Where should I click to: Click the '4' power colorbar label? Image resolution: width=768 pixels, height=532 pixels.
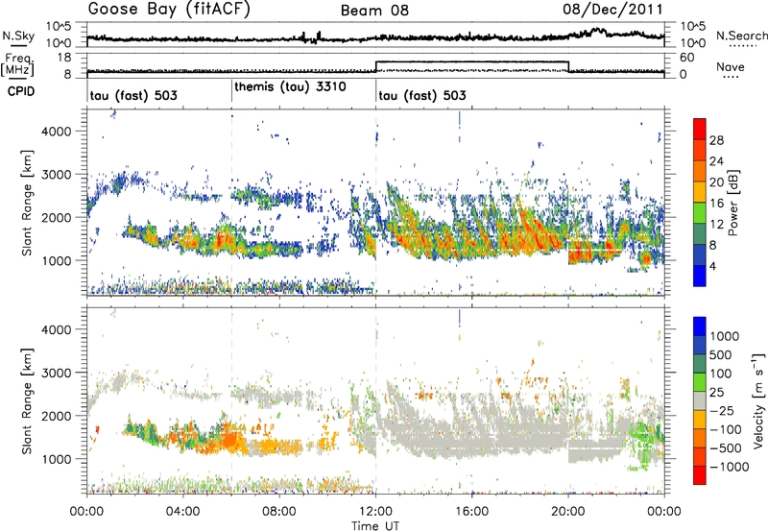click(712, 267)
